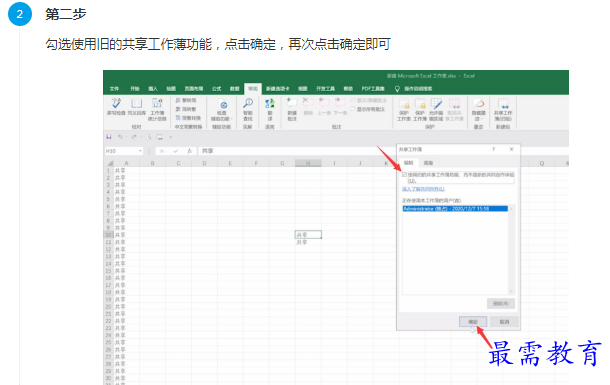This screenshot has height=385, width=610.
Task: Click the 操作说明搜索 tell-me search box
Action: click(414, 89)
